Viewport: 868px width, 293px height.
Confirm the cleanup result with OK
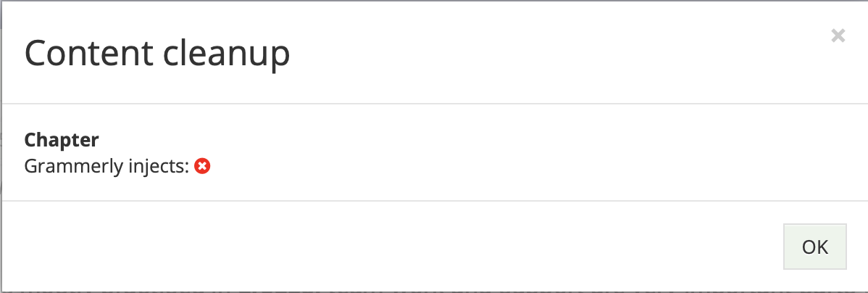click(x=815, y=247)
